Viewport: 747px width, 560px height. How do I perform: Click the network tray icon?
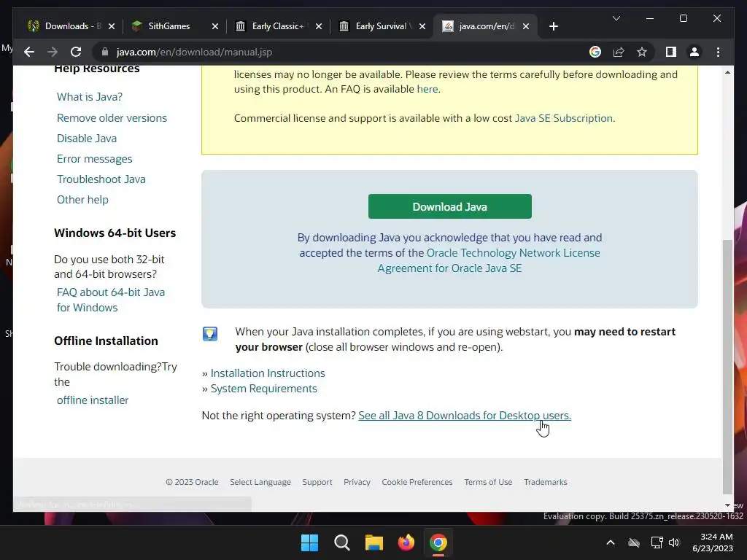pyautogui.click(x=657, y=542)
